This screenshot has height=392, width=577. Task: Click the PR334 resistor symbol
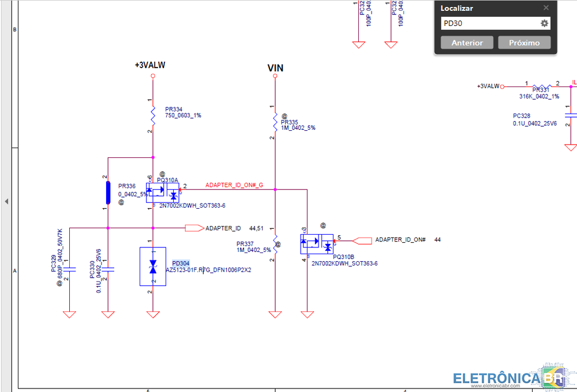(x=153, y=115)
